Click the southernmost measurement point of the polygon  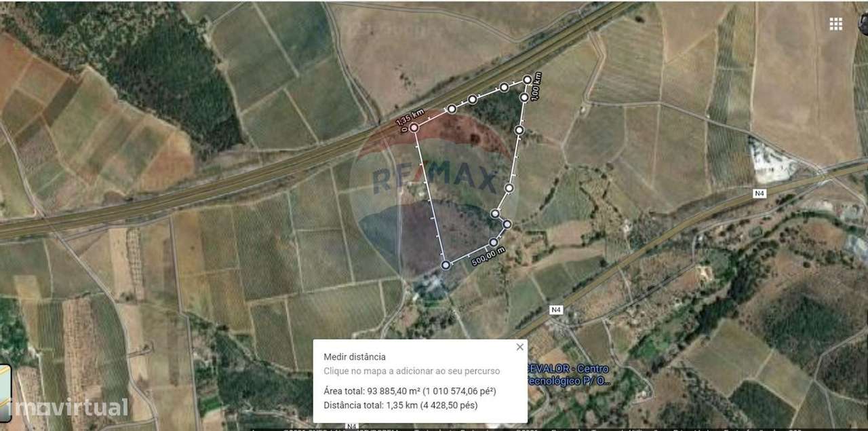446,265
